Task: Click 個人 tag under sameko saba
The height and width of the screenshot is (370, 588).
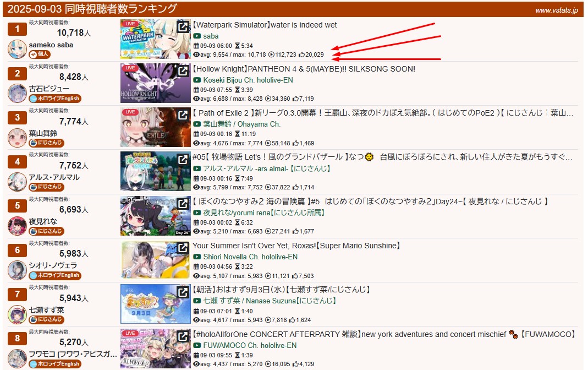Action: [40, 55]
